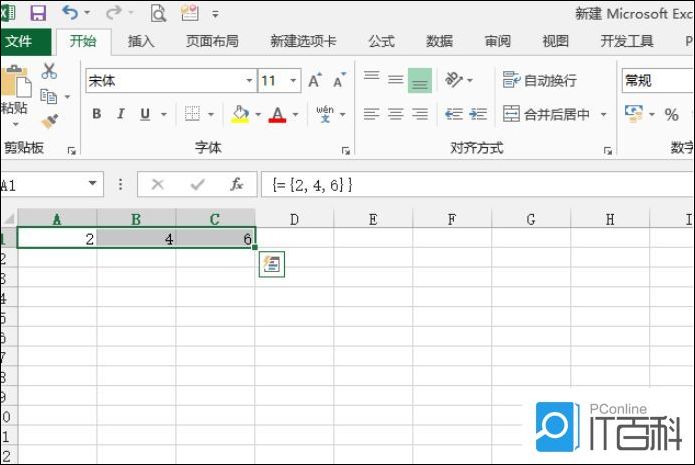
Task: Click the Increase Indent icon
Action: pos(478,114)
